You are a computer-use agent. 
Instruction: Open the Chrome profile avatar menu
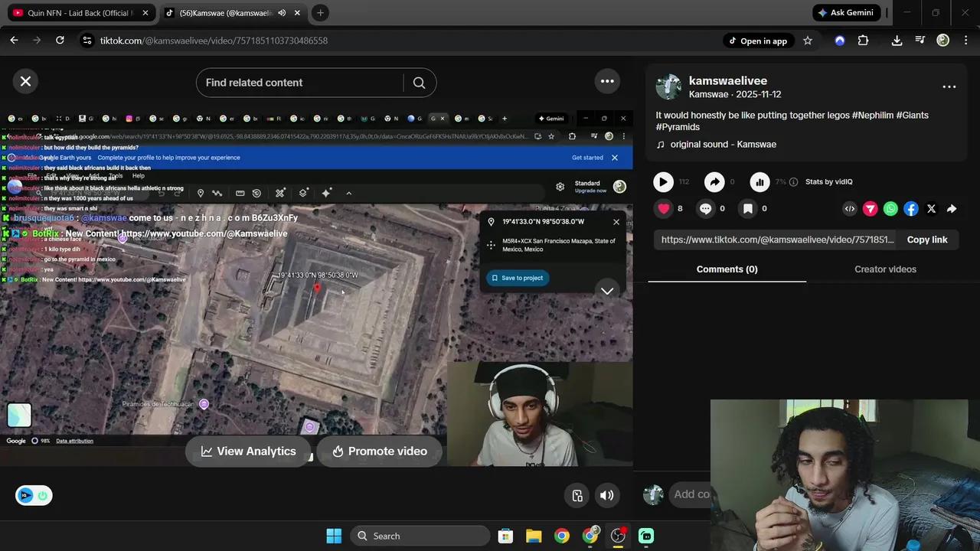(943, 41)
